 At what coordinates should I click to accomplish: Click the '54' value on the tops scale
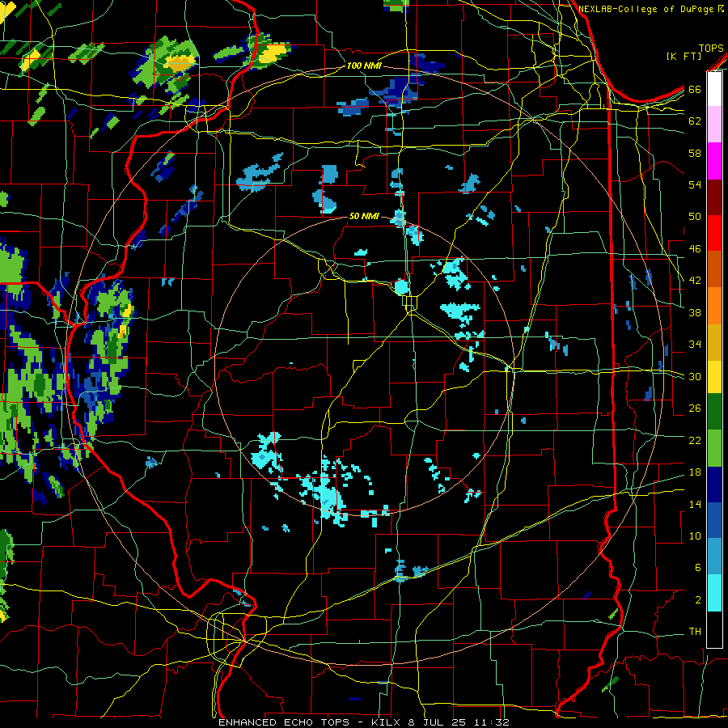pyautogui.click(x=695, y=184)
